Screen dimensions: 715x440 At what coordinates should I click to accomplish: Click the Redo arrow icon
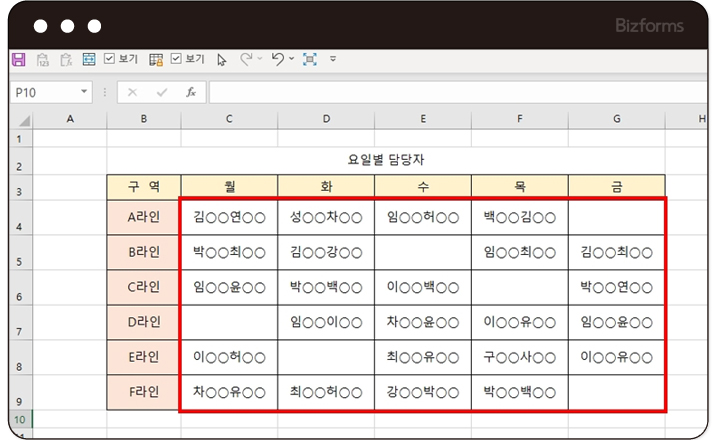tap(246, 59)
